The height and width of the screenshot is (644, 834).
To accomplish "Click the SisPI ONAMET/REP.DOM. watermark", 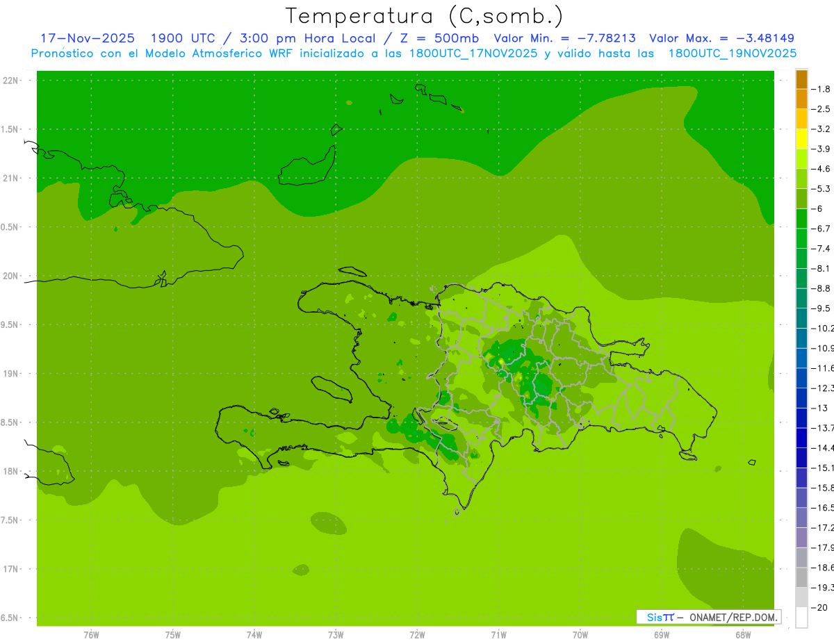I will tap(709, 617).
